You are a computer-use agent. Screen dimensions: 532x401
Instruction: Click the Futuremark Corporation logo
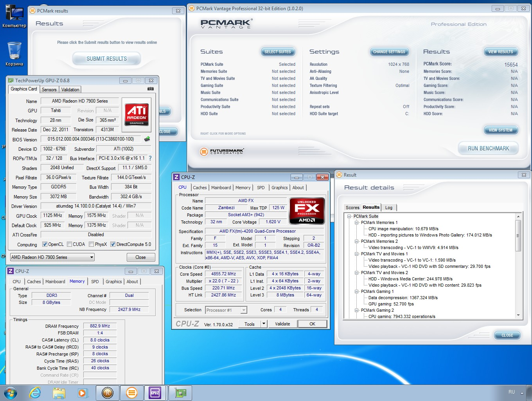coord(222,152)
